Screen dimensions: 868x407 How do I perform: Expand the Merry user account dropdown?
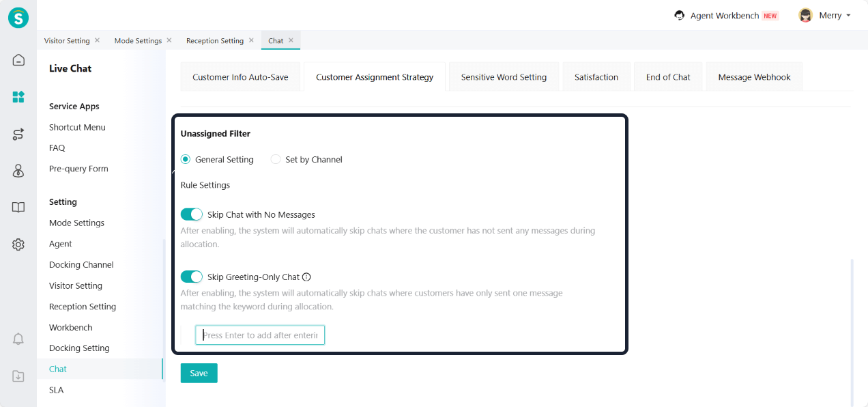(825, 16)
